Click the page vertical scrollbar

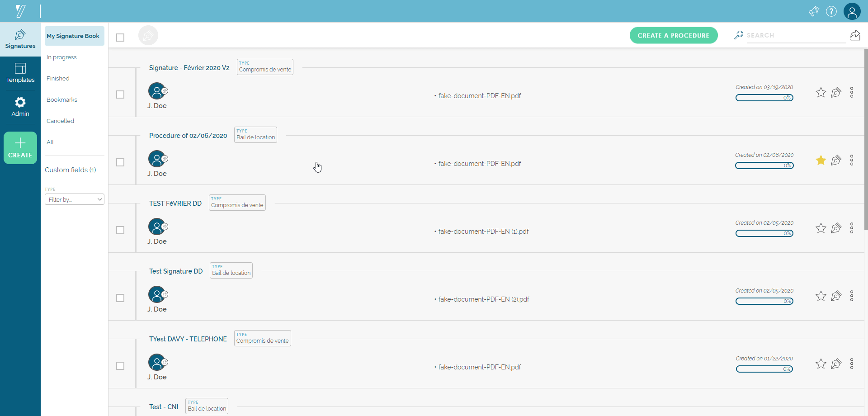click(x=866, y=139)
